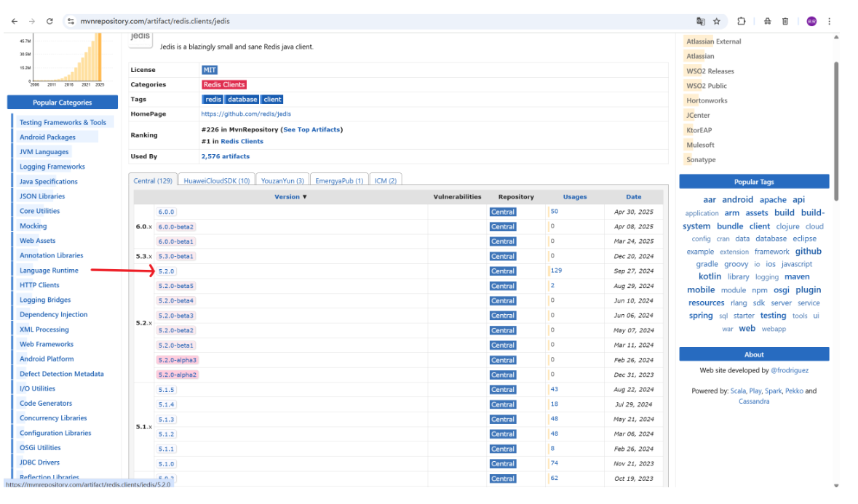This screenshot has height=504, width=858.
Task: Open Atlassian External repository link
Action: (x=713, y=41)
